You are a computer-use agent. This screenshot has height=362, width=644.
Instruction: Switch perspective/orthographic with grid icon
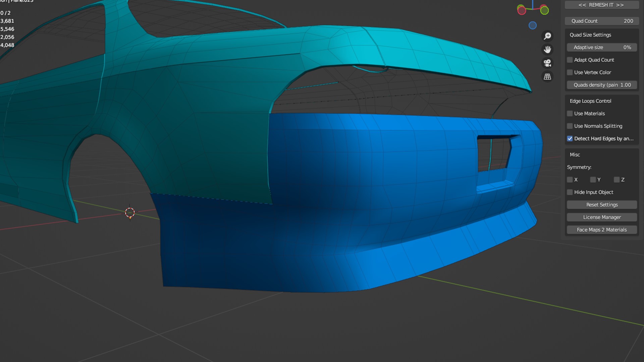pos(547,77)
